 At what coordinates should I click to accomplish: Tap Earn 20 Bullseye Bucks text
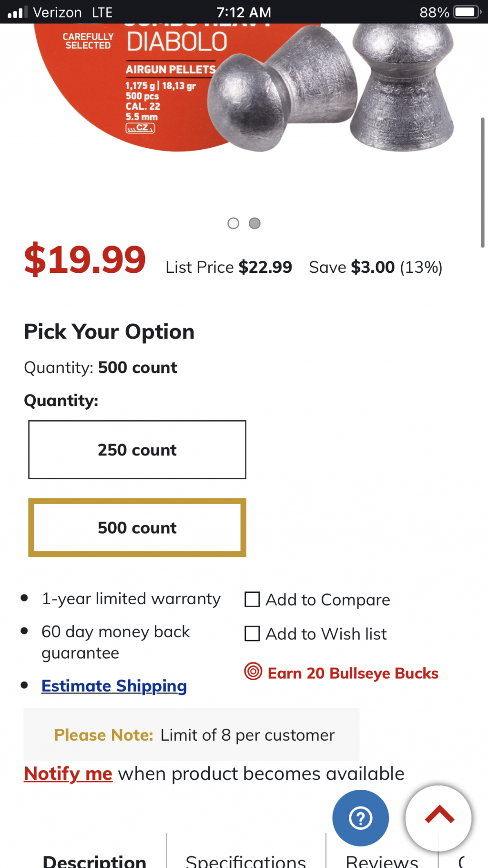click(353, 673)
